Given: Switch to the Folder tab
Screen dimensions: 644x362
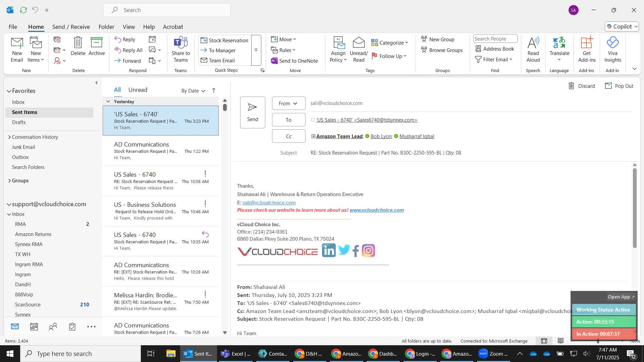Looking at the screenshot, I should (x=106, y=26).
